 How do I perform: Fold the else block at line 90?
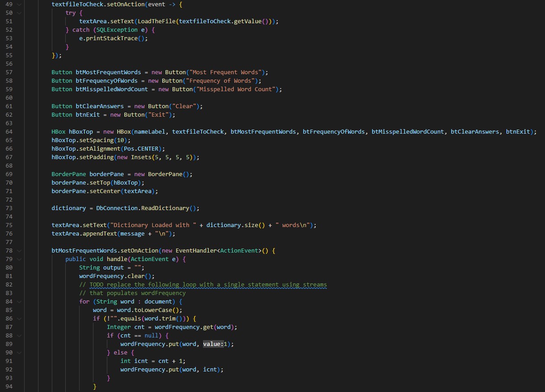[19, 353]
